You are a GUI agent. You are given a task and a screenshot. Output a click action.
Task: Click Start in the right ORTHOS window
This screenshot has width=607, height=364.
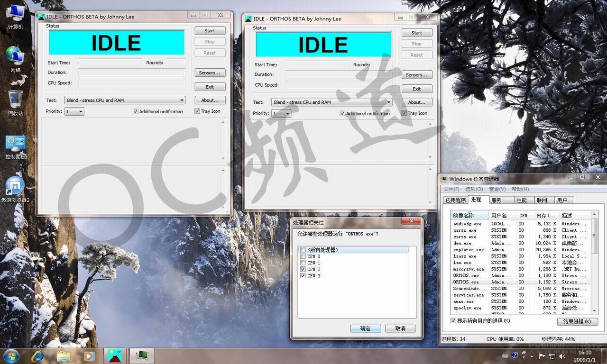point(416,33)
